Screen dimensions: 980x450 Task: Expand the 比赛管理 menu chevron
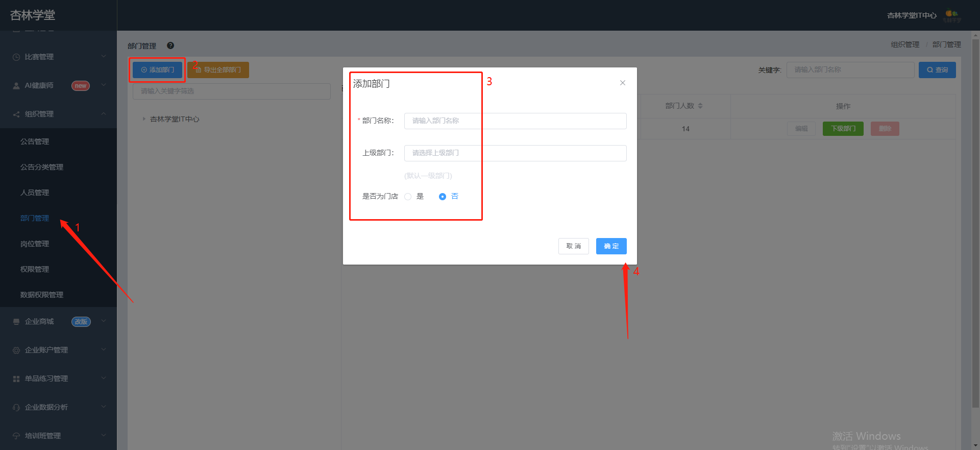click(x=104, y=56)
